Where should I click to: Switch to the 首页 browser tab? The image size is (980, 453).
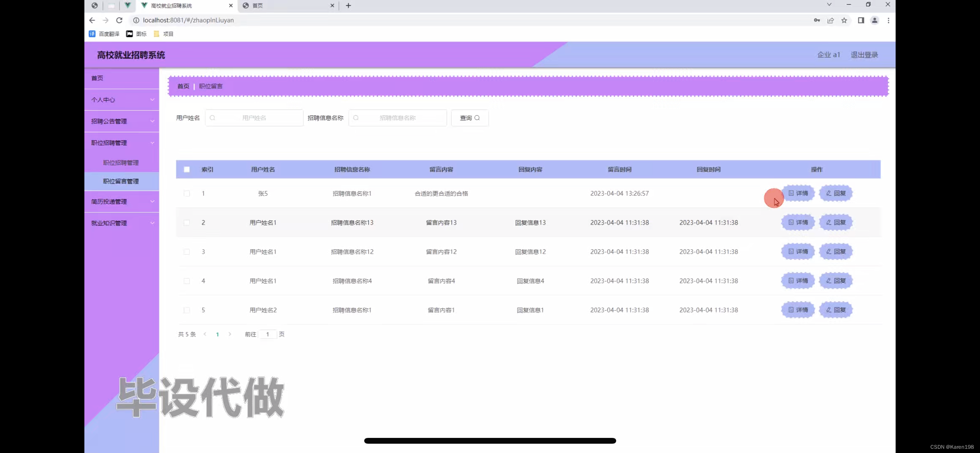click(288, 5)
